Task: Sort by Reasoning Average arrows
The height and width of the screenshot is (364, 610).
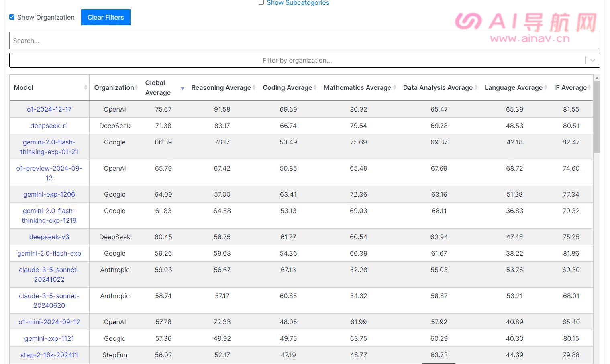Action: click(x=254, y=87)
